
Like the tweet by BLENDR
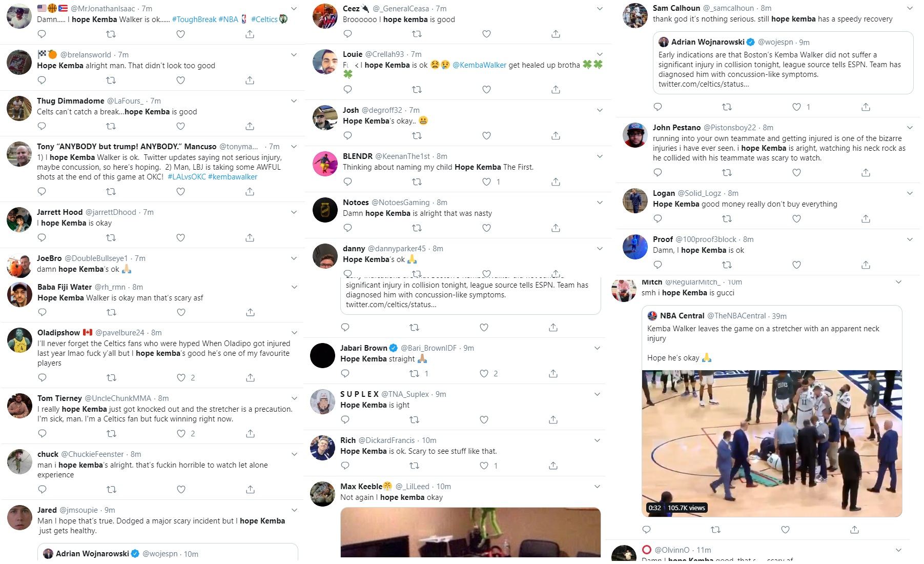(x=486, y=182)
